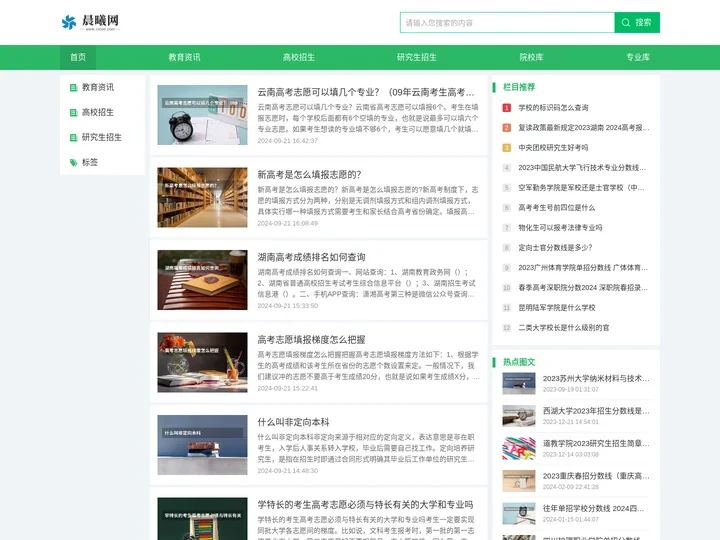Open hot article 往年单招学校分数线 2024
Screen dimensions: 720x540
point(593,508)
